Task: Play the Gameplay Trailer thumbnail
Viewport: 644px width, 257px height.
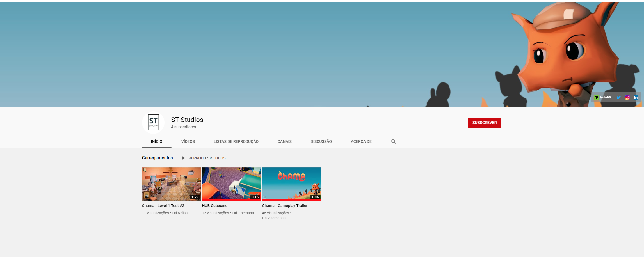Action: coord(291,184)
